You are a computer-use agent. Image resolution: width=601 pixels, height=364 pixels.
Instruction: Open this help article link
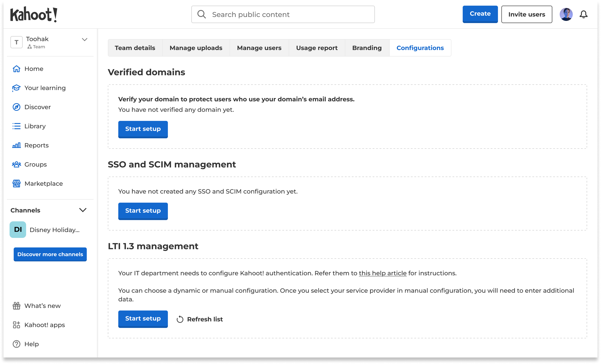[382, 273]
